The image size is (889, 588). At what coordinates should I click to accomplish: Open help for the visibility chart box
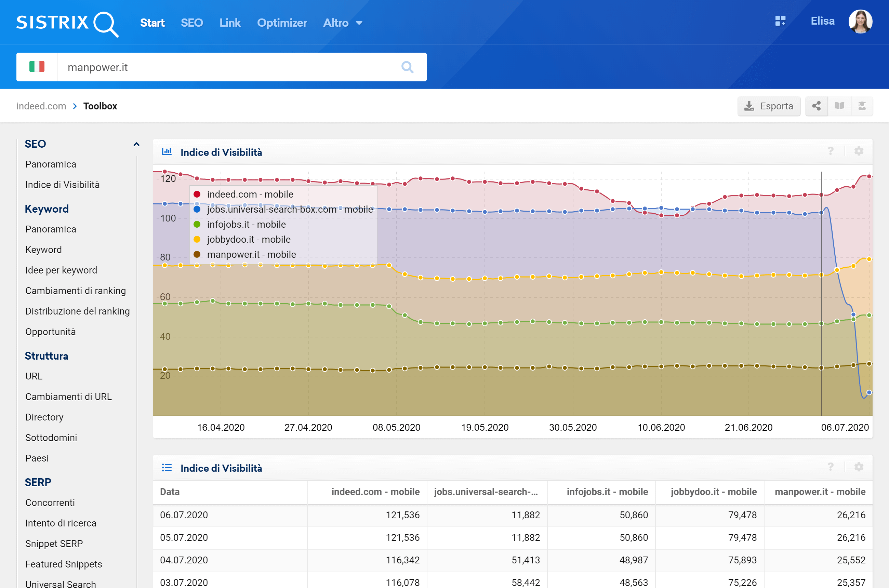pos(831,151)
